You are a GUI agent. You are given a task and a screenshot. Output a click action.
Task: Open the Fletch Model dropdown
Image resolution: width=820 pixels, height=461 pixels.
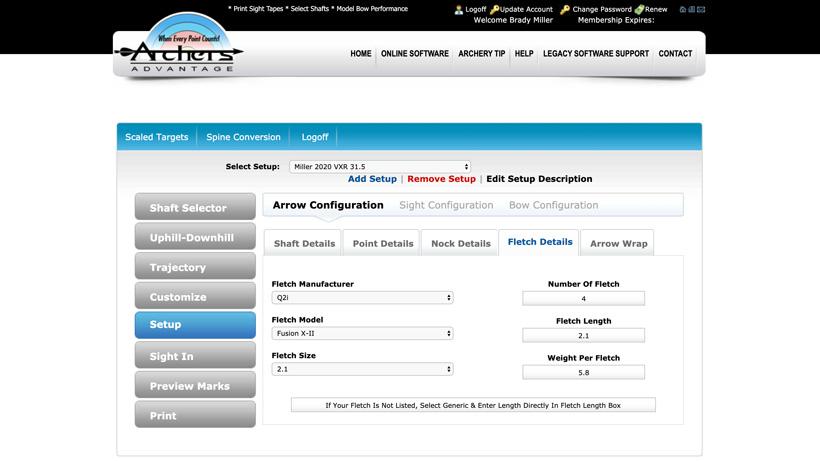[362, 333]
